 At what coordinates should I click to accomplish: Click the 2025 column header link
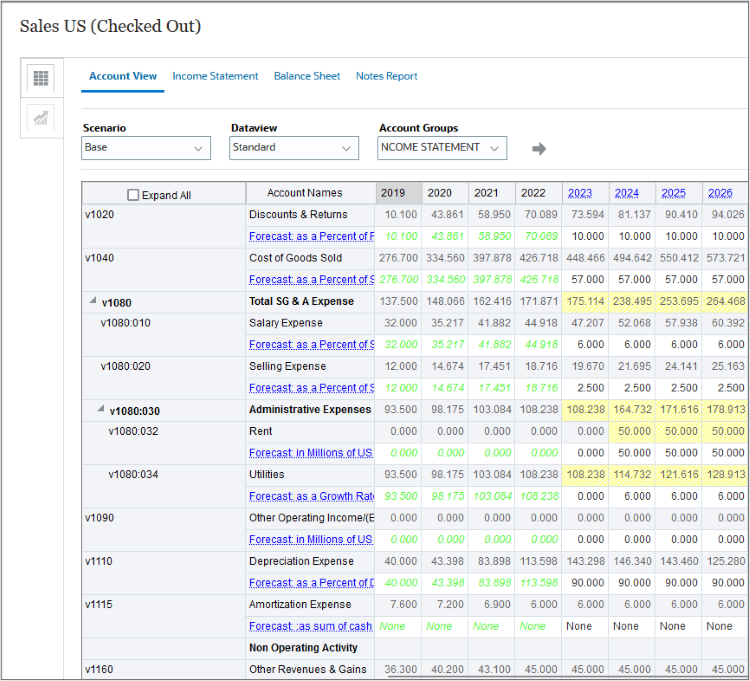pos(673,193)
